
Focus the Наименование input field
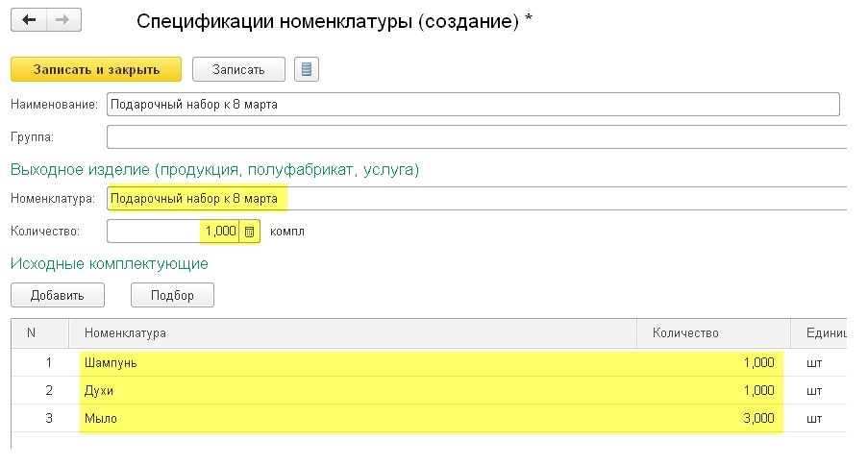click(473, 104)
